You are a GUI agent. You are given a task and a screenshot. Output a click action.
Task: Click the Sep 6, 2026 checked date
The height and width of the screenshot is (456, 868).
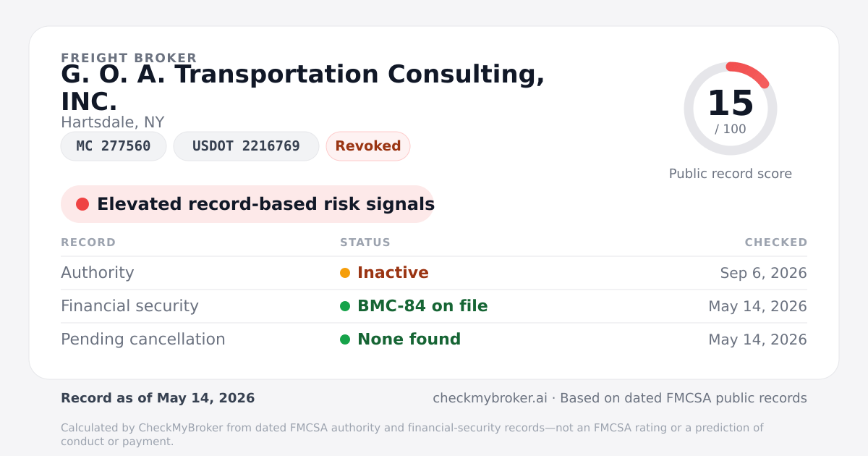coord(763,273)
